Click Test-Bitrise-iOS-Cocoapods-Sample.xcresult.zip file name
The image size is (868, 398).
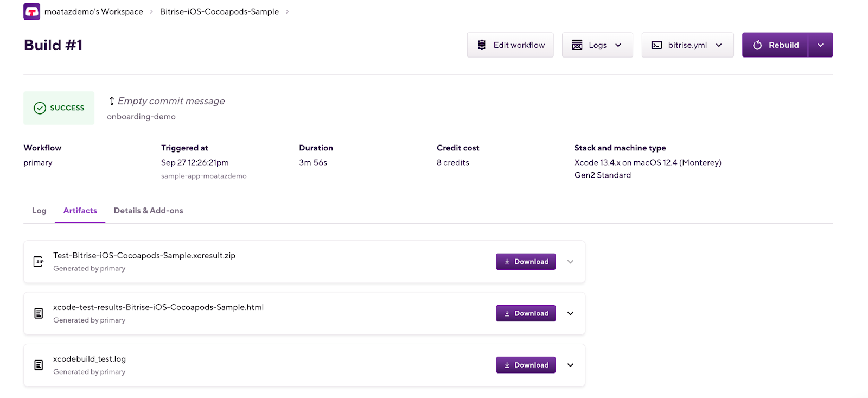144,256
